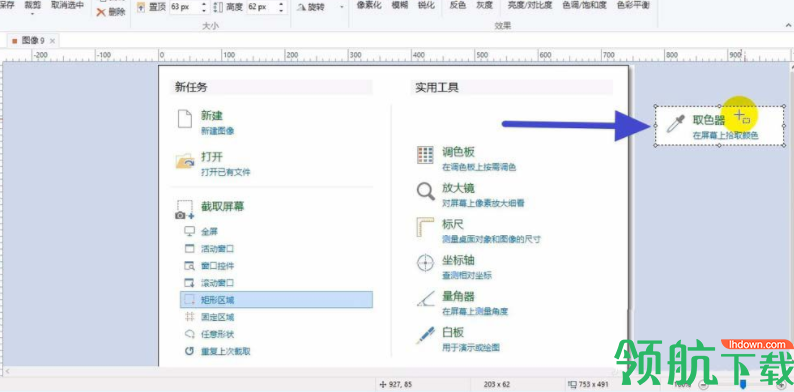Image resolution: width=794 pixels, height=392 pixels.
Task: Select the highlighted 矩形区域 row
Action: [276, 300]
